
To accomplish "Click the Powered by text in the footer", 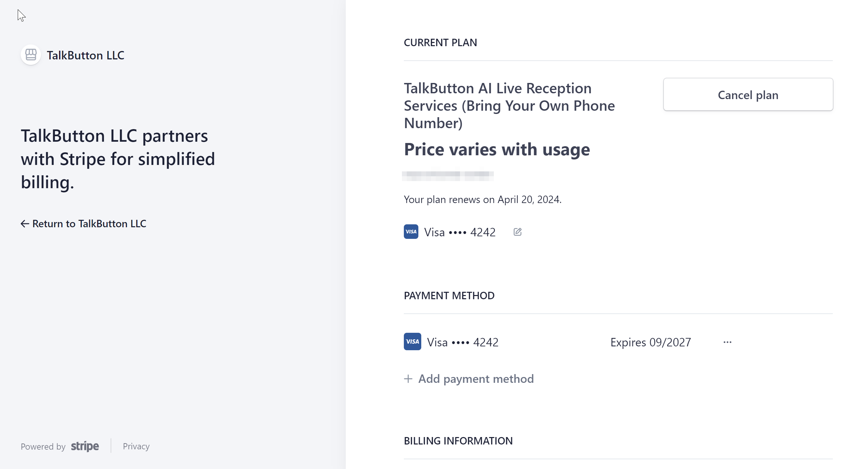I will point(43,446).
